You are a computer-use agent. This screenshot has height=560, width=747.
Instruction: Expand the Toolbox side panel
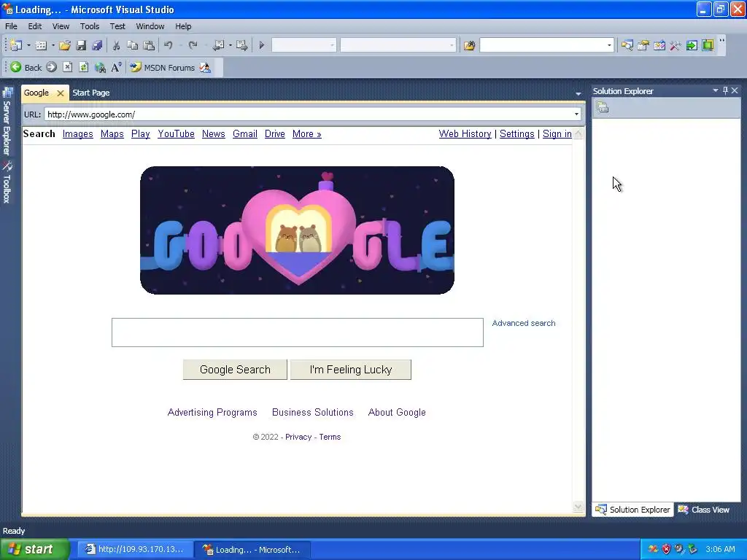[x=7, y=182]
